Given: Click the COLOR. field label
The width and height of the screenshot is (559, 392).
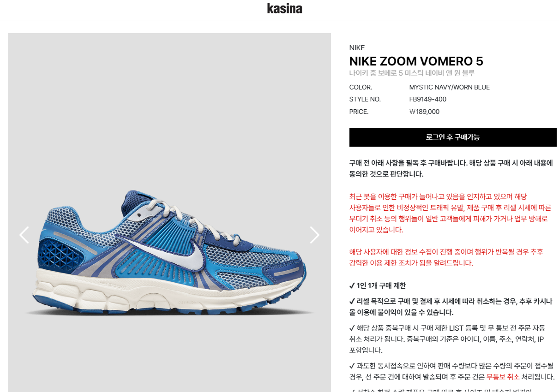Looking at the screenshot, I should coord(361,87).
